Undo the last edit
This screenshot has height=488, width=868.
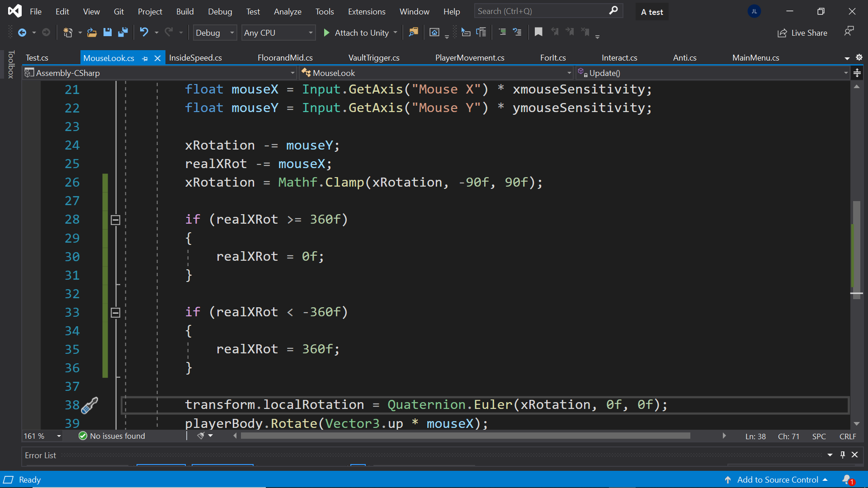[x=144, y=33]
